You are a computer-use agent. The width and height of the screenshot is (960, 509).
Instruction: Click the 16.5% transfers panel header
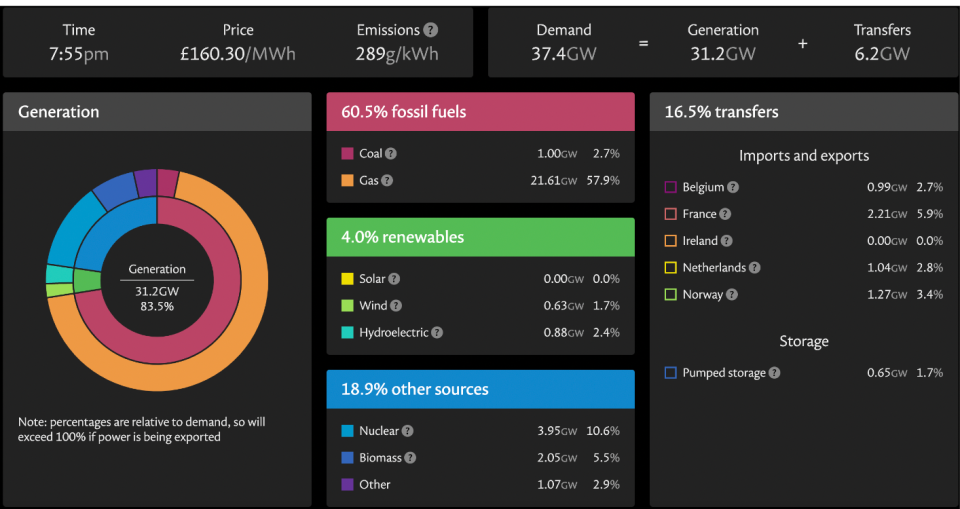(803, 112)
